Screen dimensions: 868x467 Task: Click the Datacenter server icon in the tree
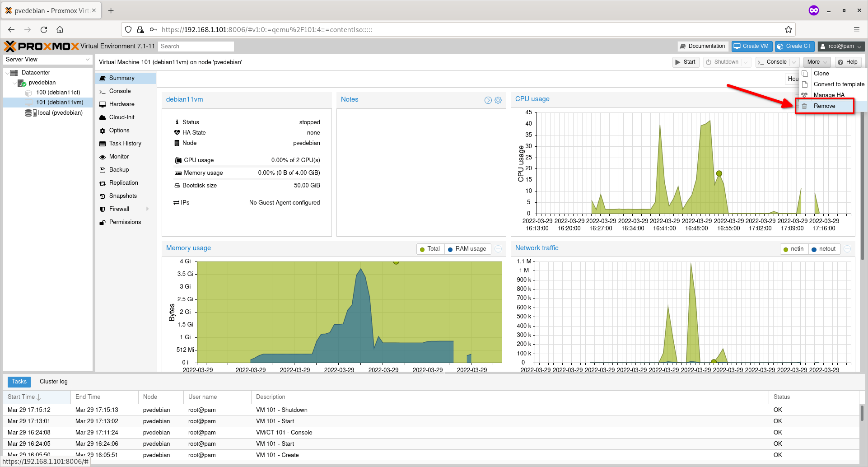[x=14, y=73]
